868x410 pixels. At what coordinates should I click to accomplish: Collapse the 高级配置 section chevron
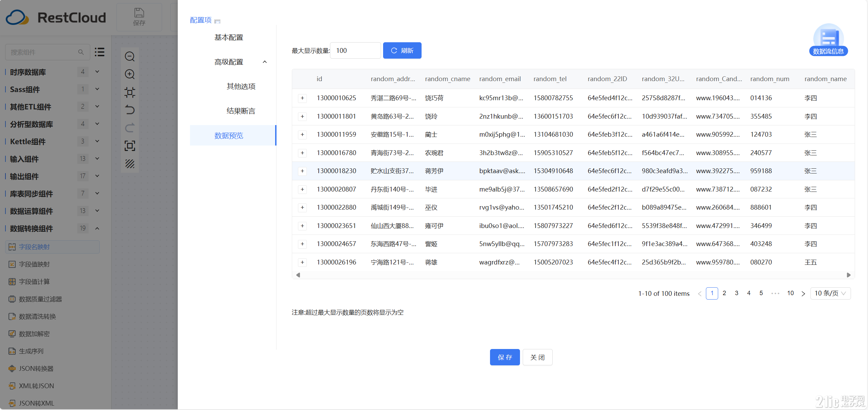(265, 62)
